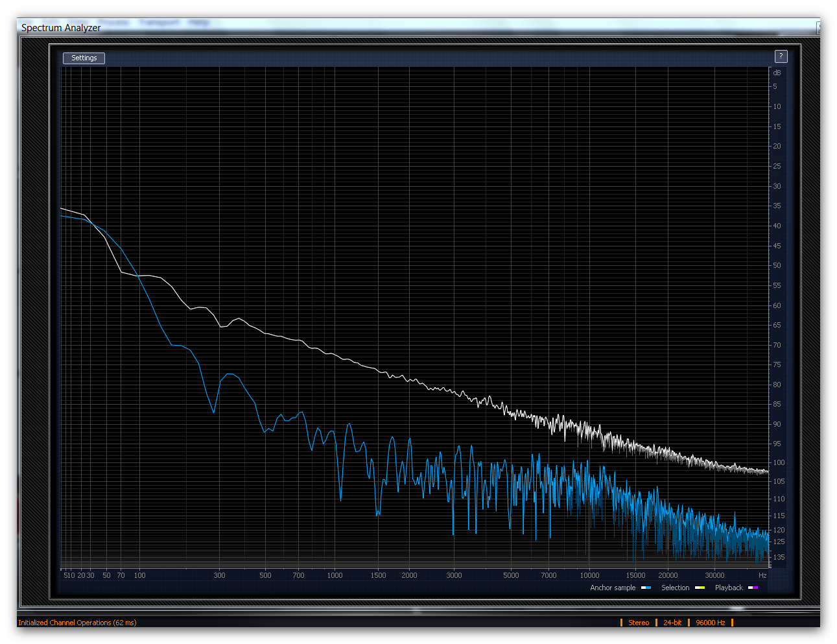Click the Spectrum Analyzer window title

point(61,28)
